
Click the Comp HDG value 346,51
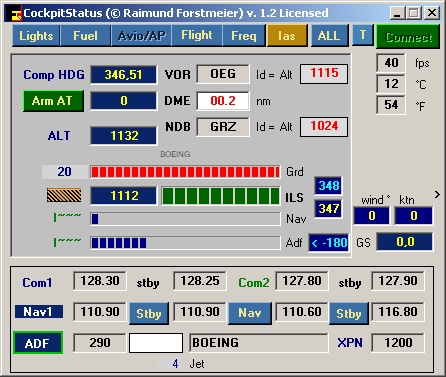pyautogui.click(x=123, y=75)
